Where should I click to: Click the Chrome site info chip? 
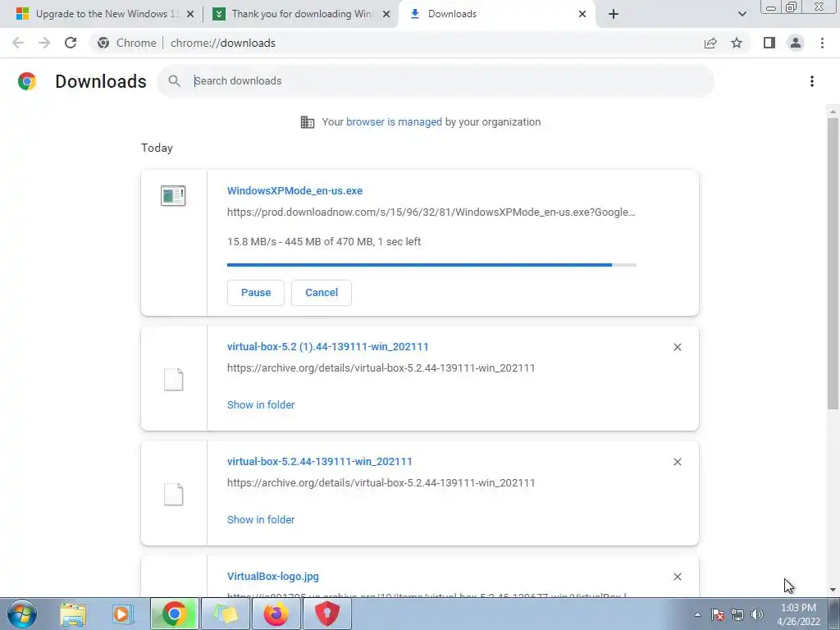click(x=127, y=43)
